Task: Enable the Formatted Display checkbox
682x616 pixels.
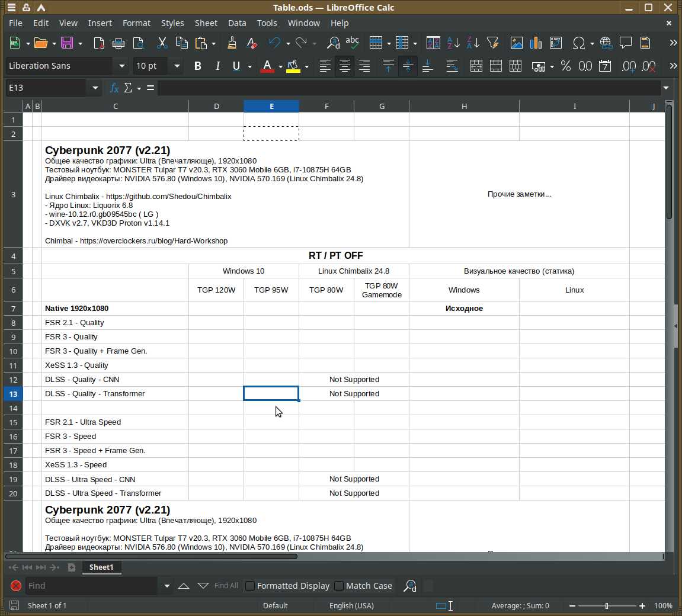Action: (250, 586)
